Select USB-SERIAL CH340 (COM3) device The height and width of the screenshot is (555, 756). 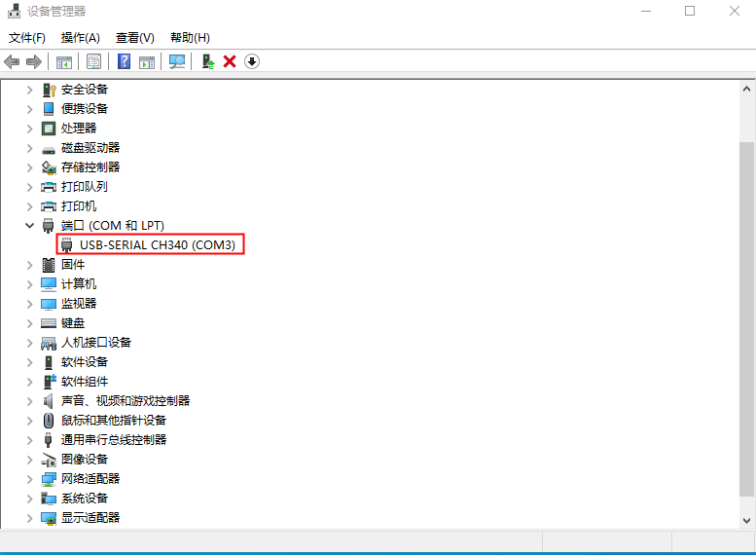(157, 244)
